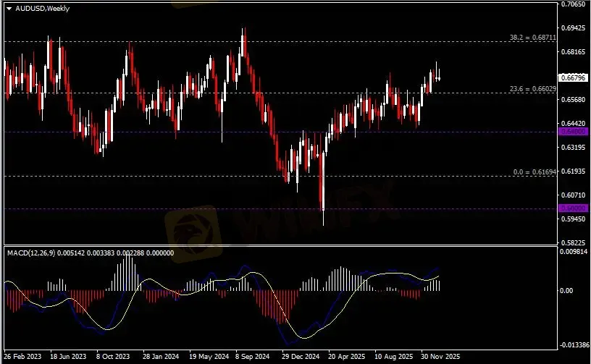Click the 8 Oct 2023 date label
This screenshot has width=591, height=364.
pyautogui.click(x=115, y=357)
